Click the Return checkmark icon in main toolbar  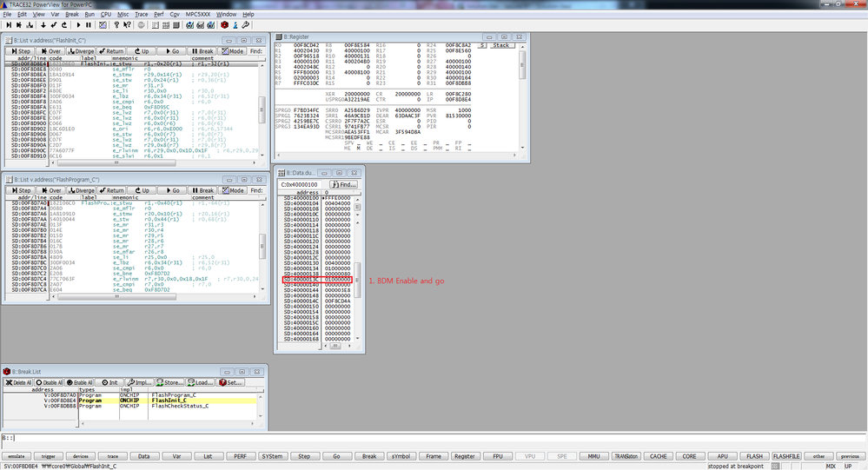coord(54,25)
